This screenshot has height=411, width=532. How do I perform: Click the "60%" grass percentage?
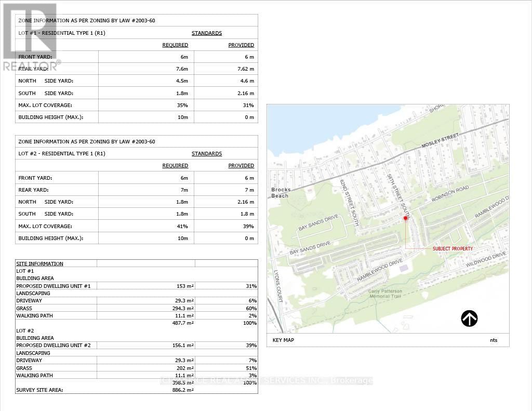(x=251, y=309)
